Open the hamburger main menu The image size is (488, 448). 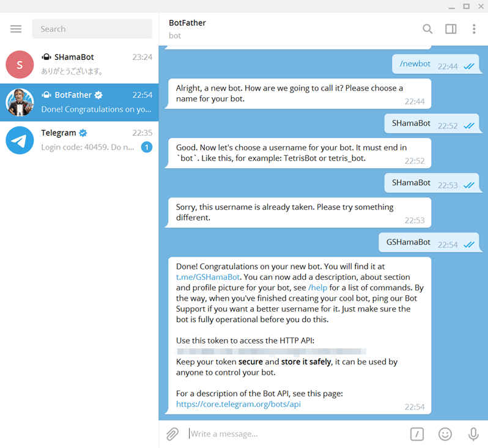click(16, 29)
